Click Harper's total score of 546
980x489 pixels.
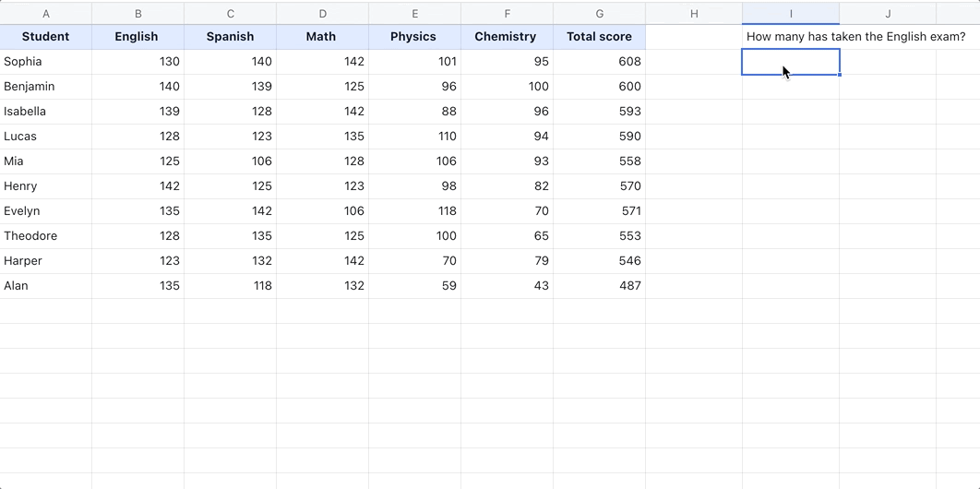[599, 261]
